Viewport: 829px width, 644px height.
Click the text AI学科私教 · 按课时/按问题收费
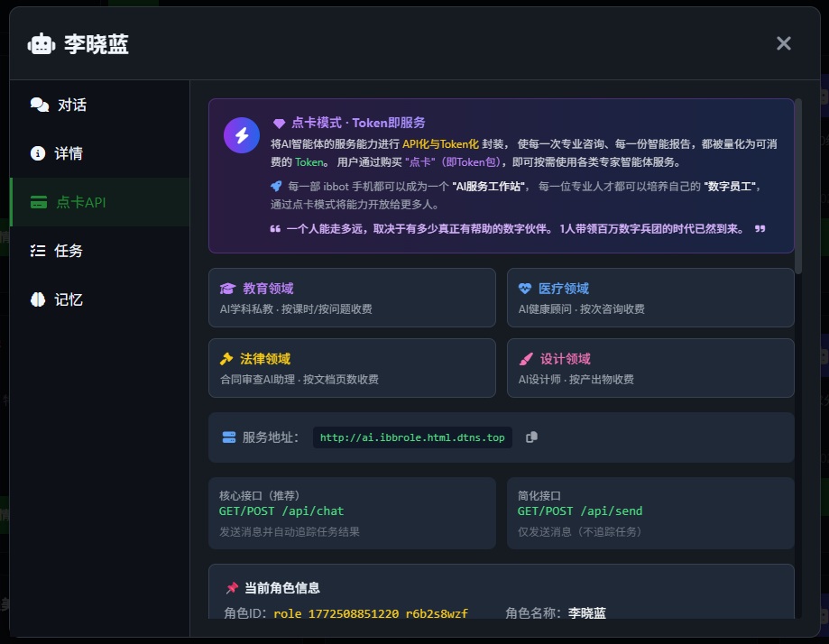click(296, 309)
